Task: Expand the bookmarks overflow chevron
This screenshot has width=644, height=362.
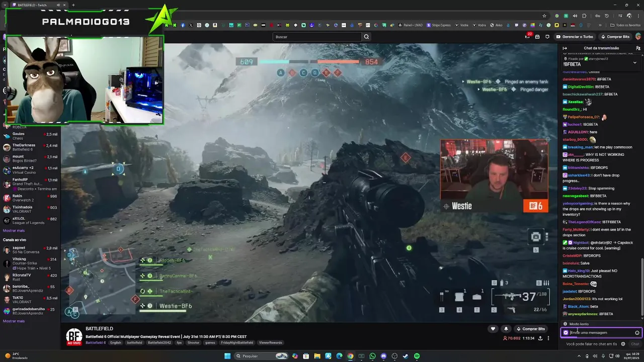Action: click(600, 25)
